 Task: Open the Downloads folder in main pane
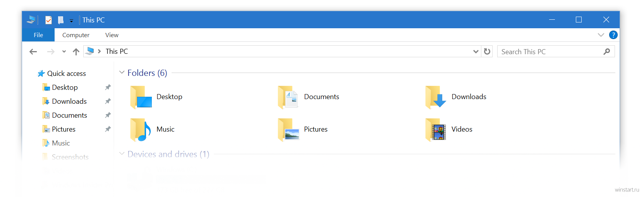[436, 97]
